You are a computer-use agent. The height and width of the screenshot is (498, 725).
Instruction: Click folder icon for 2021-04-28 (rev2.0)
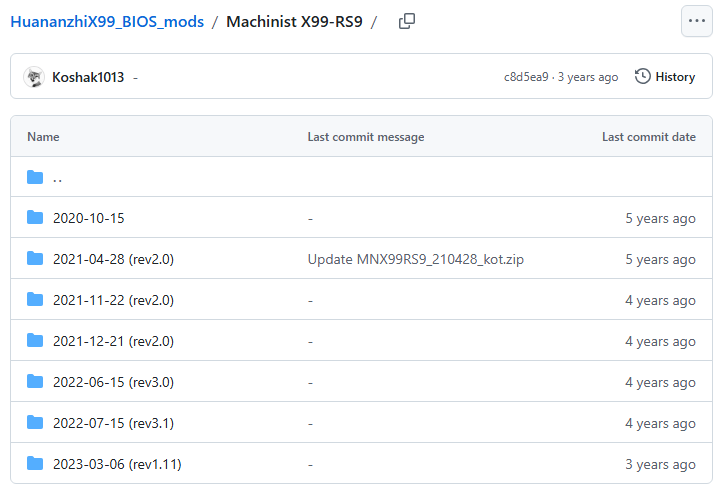tap(36, 259)
